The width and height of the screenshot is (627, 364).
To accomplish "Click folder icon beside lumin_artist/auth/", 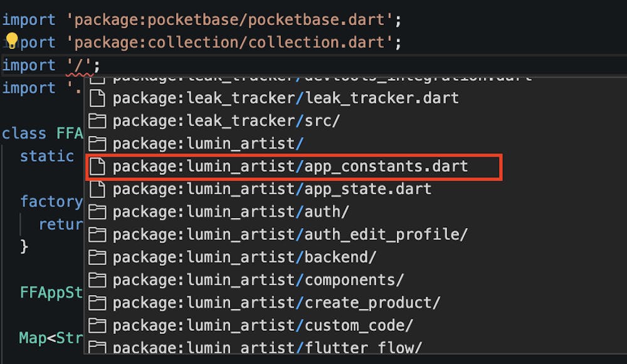I will coord(97,212).
